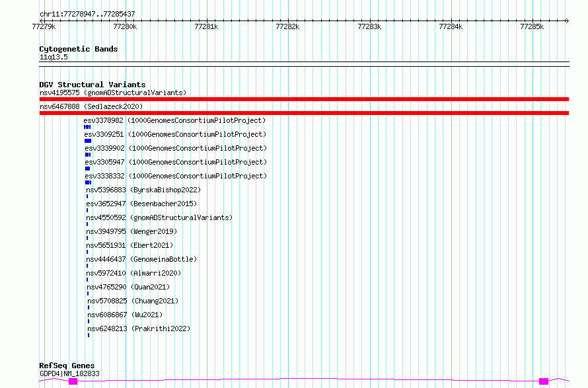Click the blue glyph under esv3309251
The width and height of the screenshot is (588, 388).
(x=88, y=141)
